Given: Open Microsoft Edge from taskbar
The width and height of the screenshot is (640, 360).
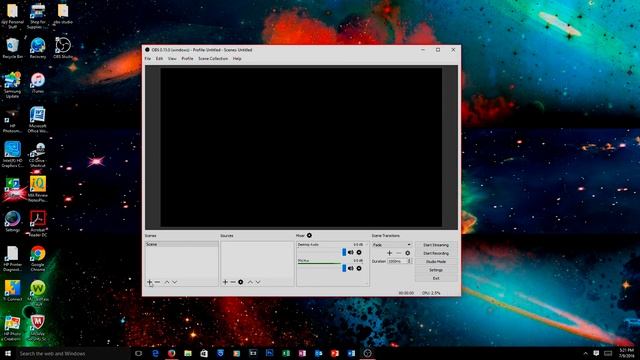Looking at the screenshot, I should point(155,353).
